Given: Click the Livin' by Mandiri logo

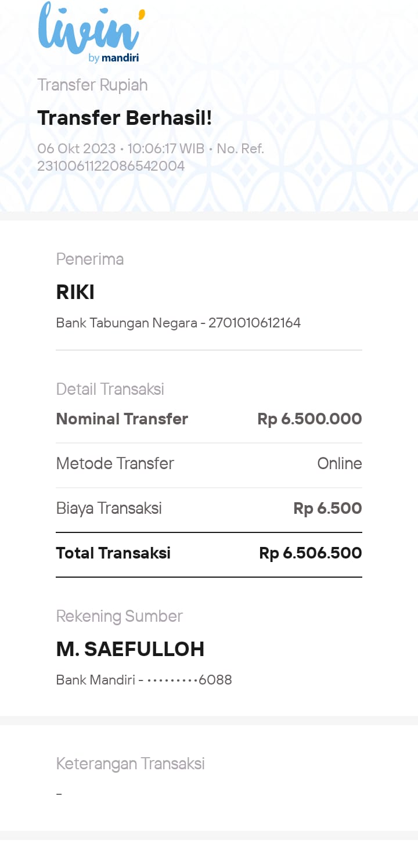Looking at the screenshot, I should pos(90,33).
